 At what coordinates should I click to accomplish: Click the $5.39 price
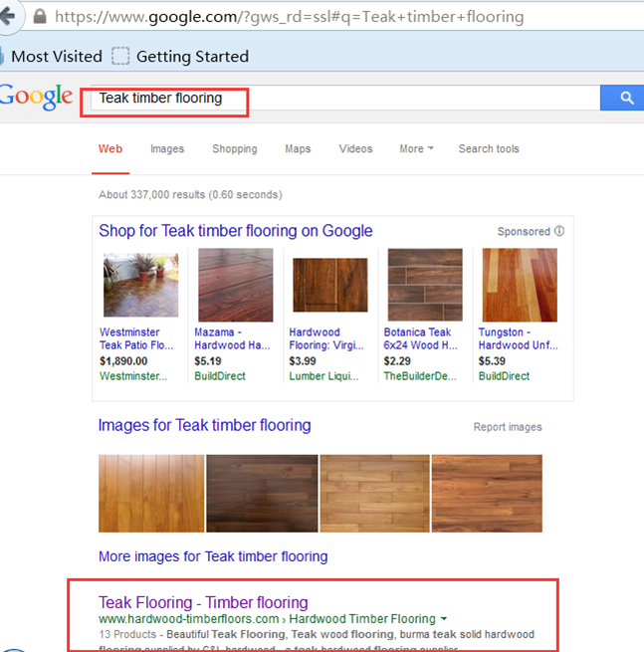(492, 361)
